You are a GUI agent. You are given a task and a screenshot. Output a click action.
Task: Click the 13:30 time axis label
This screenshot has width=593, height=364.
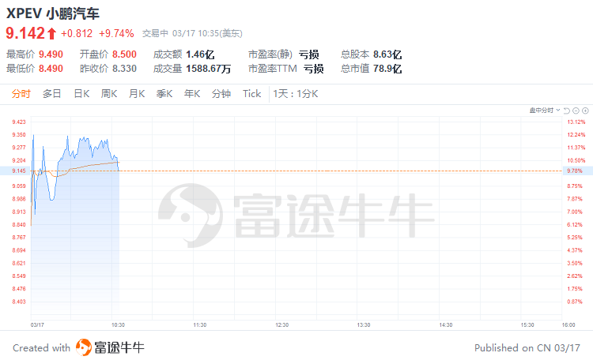tap(364, 325)
